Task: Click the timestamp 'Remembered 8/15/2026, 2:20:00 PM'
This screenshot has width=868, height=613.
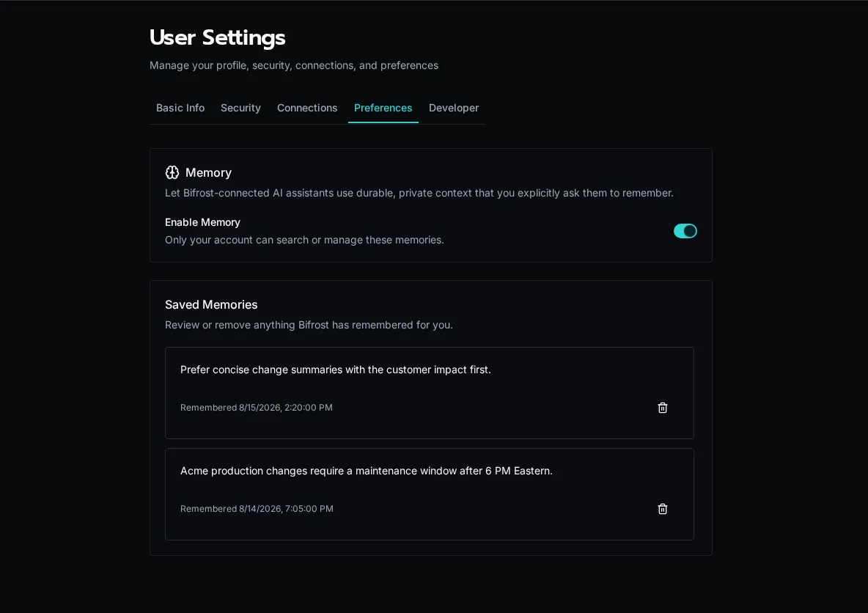Action: [257, 408]
